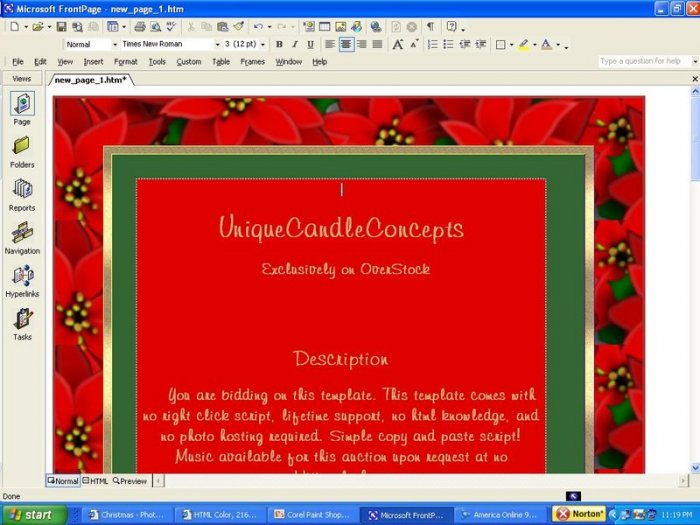Run the spelling check ABC icon

pos(171,27)
